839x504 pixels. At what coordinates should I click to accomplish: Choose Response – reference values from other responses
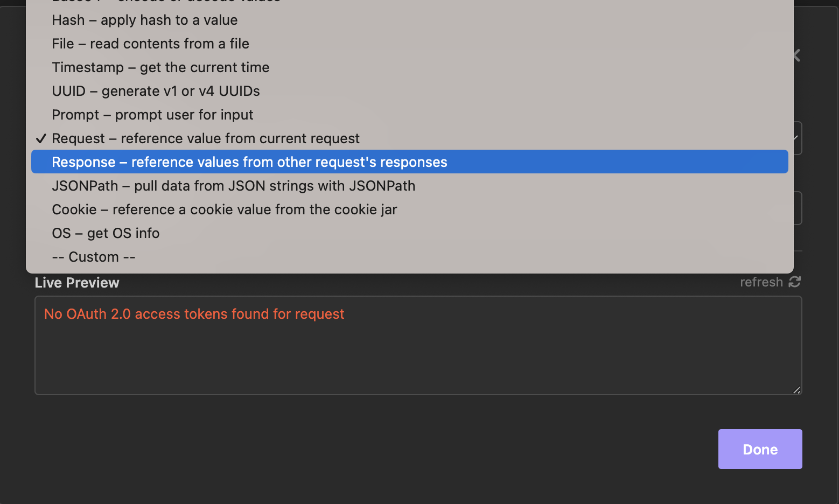coord(249,162)
